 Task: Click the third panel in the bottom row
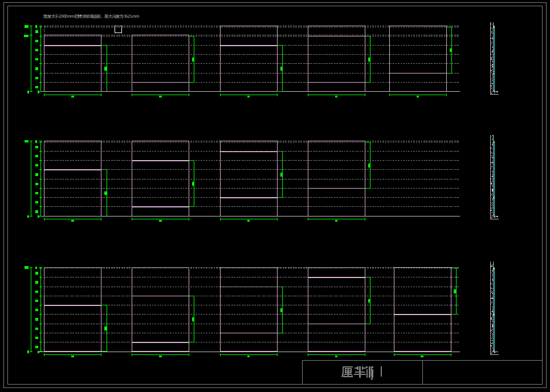pyautogui.click(x=248, y=309)
